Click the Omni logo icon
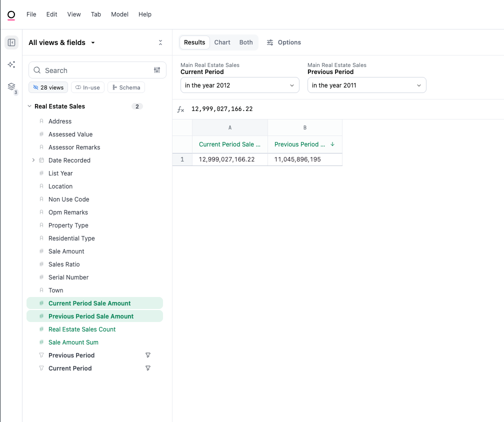 [x=11, y=15]
